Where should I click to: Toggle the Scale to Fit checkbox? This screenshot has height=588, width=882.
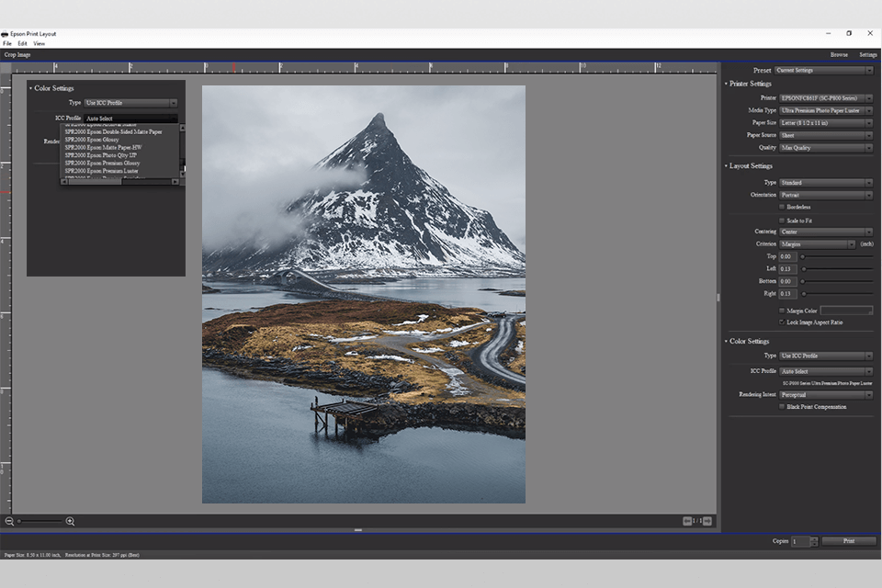click(x=782, y=220)
